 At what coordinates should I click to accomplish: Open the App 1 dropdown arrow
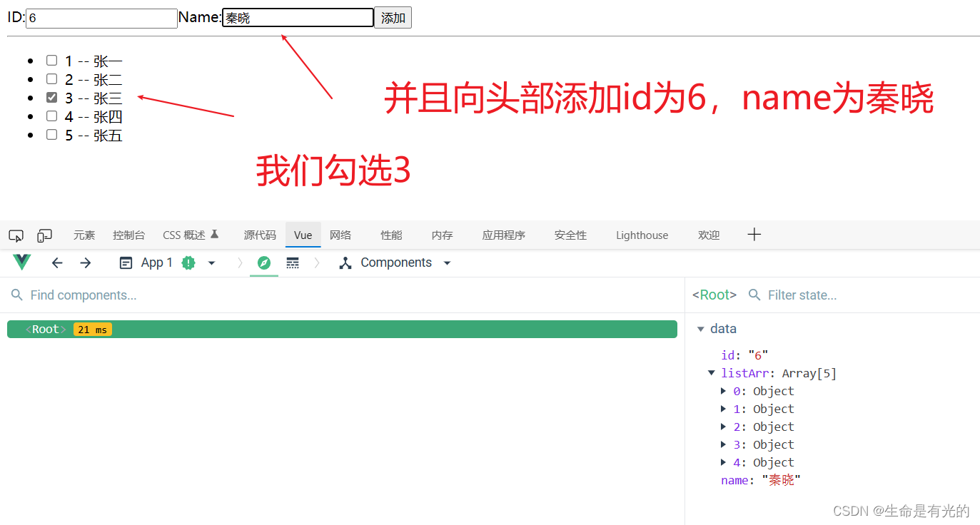[x=211, y=263]
